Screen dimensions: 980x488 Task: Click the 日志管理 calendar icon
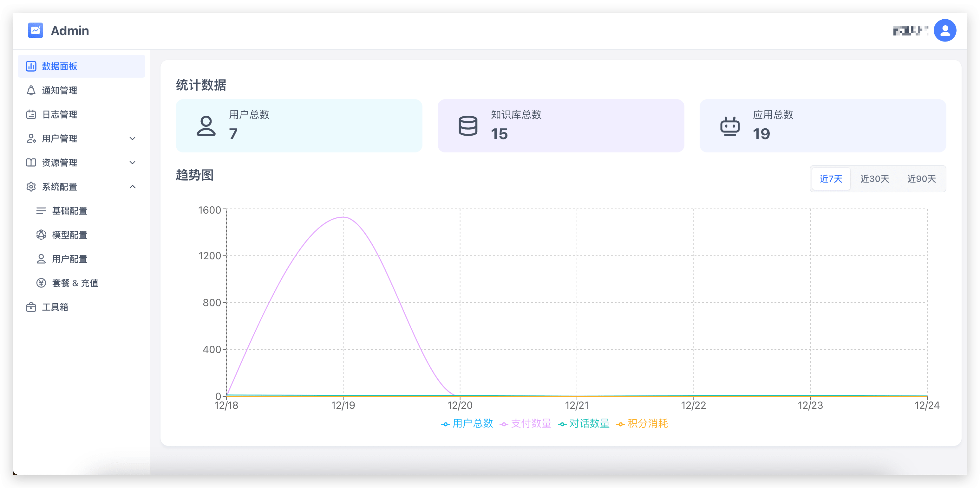point(31,114)
